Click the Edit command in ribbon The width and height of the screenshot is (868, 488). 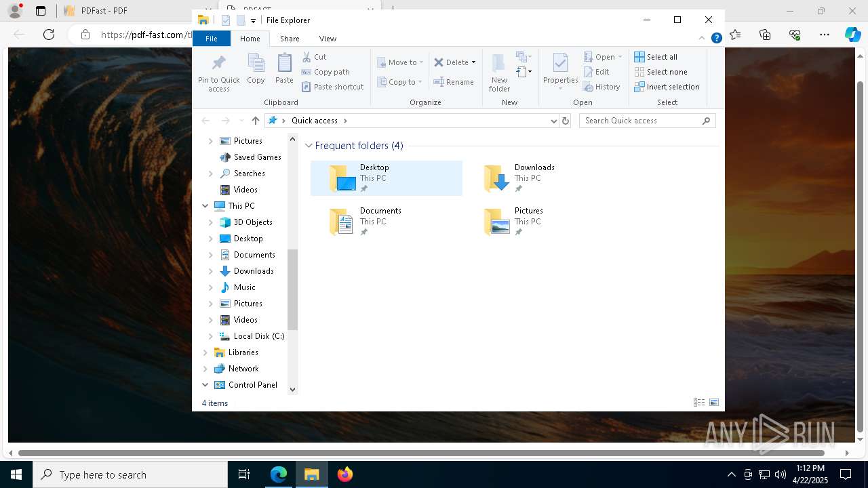point(596,72)
